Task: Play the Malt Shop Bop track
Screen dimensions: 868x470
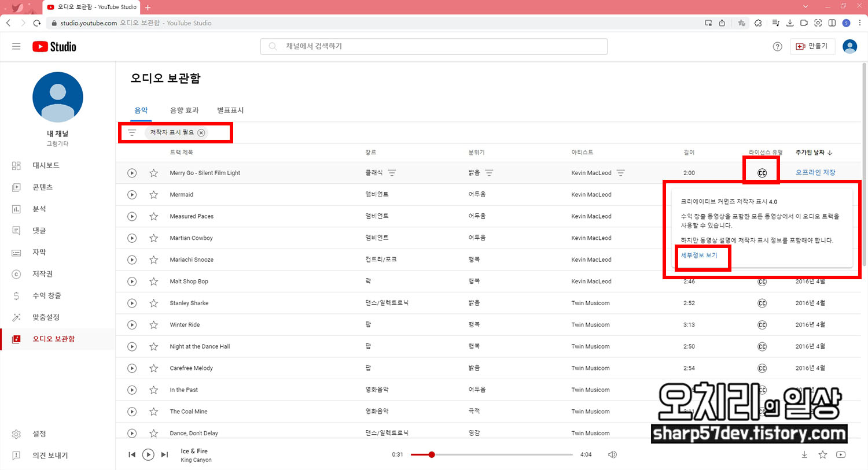Action: (132, 282)
